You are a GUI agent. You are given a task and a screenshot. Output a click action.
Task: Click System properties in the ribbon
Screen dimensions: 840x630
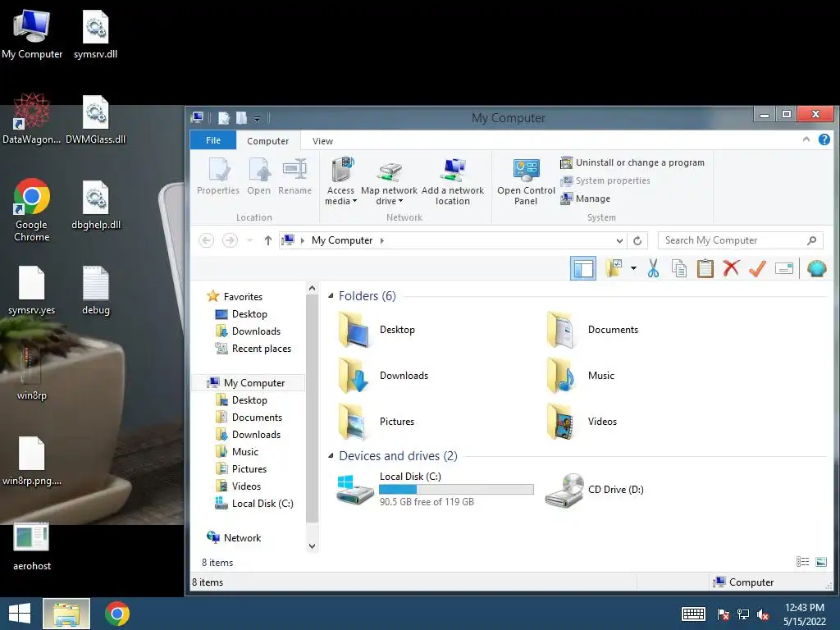coord(605,180)
